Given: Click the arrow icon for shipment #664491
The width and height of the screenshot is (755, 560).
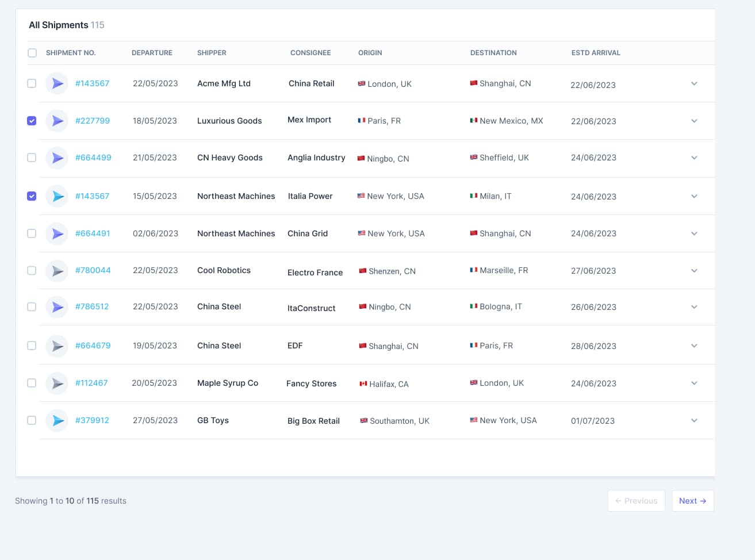Looking at the screenshot, I should click(57, 233).
